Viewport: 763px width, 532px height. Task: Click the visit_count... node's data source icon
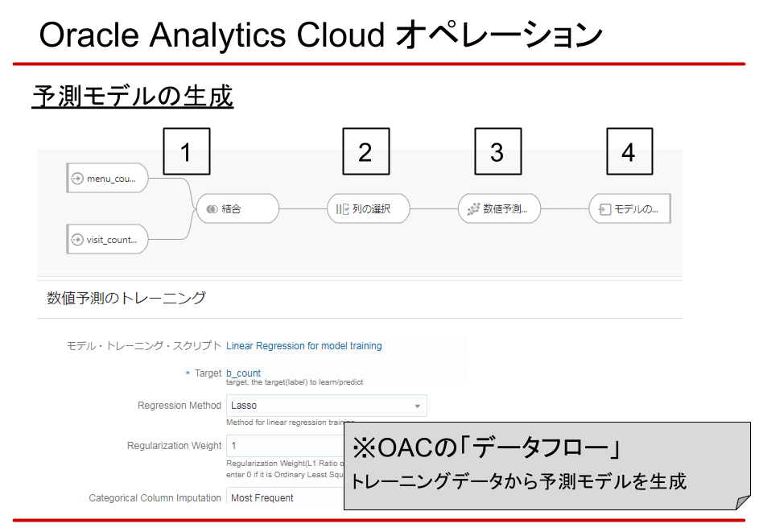click(x=77, y=240)
